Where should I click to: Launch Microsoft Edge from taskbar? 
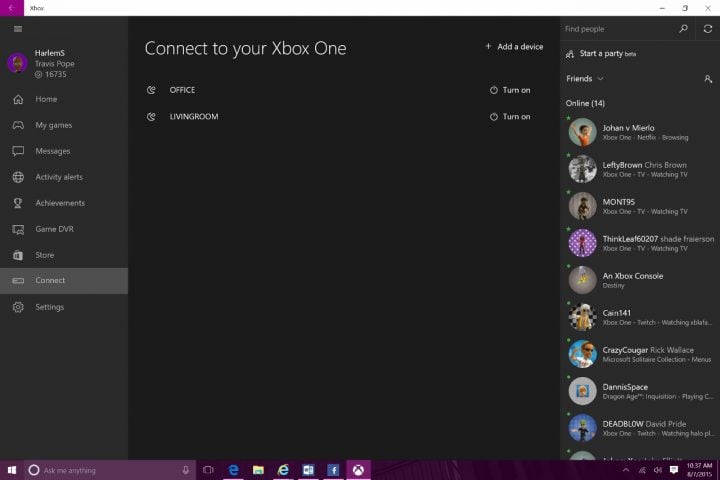click(233, 470)
